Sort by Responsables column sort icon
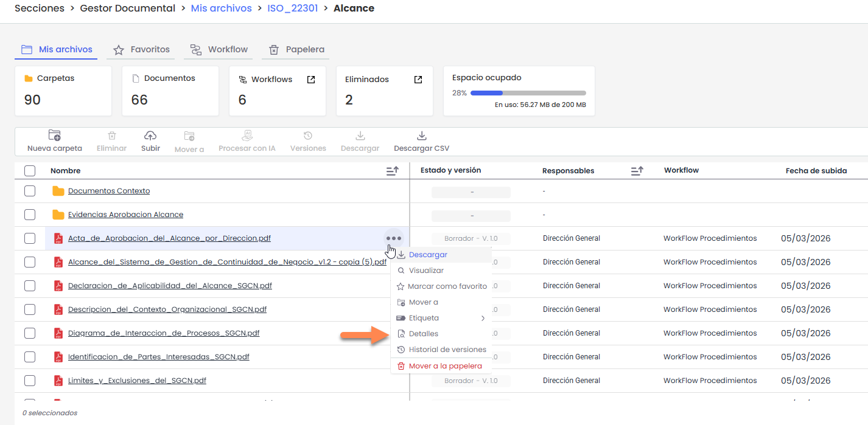This screenshot has width=868, height=425. [x=637, y=171]
